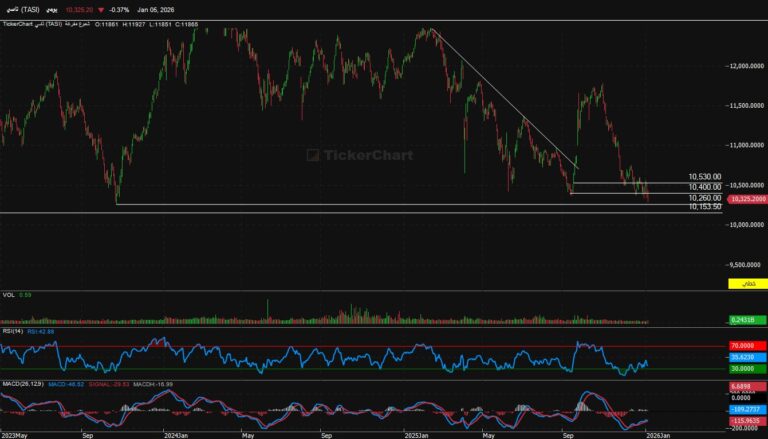Toggle the yellow linear scale button

tap(746, 284)
